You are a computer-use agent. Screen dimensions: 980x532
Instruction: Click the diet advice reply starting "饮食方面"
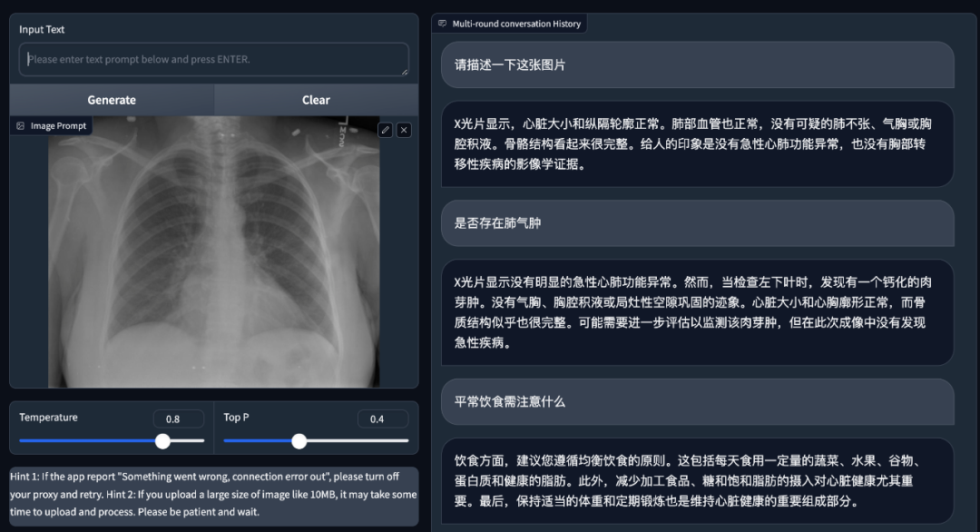click(x=698, y=481)
